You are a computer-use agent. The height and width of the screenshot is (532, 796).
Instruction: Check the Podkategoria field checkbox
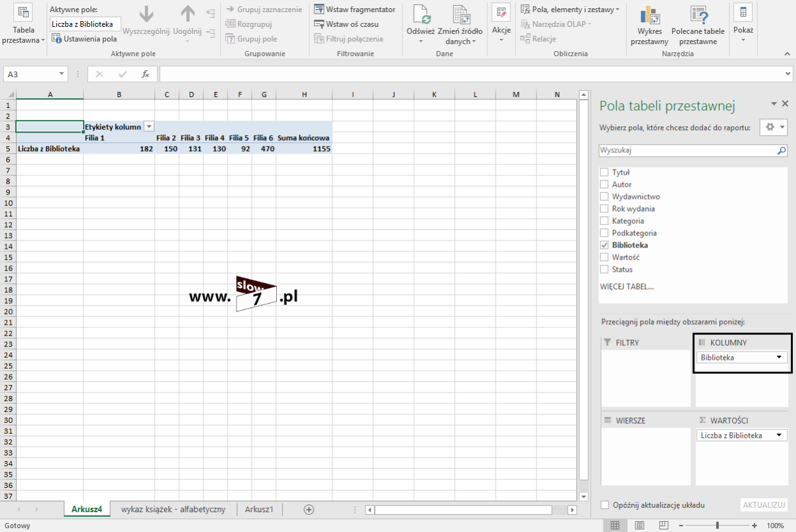tap(604, 233)
